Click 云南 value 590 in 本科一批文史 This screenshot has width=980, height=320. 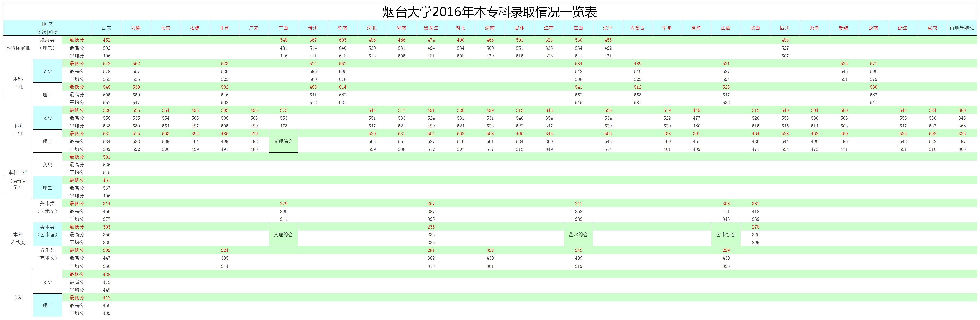[x=873, y=71]
